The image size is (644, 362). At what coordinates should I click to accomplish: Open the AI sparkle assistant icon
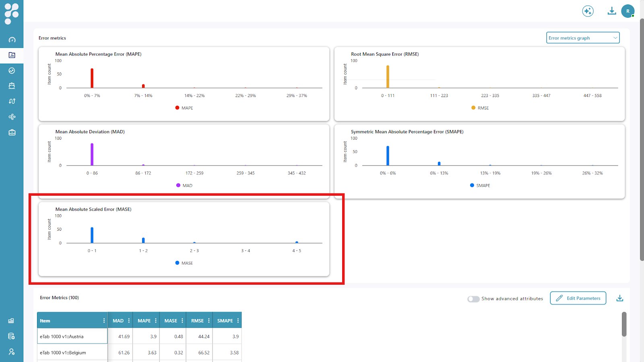click(588, 11)
